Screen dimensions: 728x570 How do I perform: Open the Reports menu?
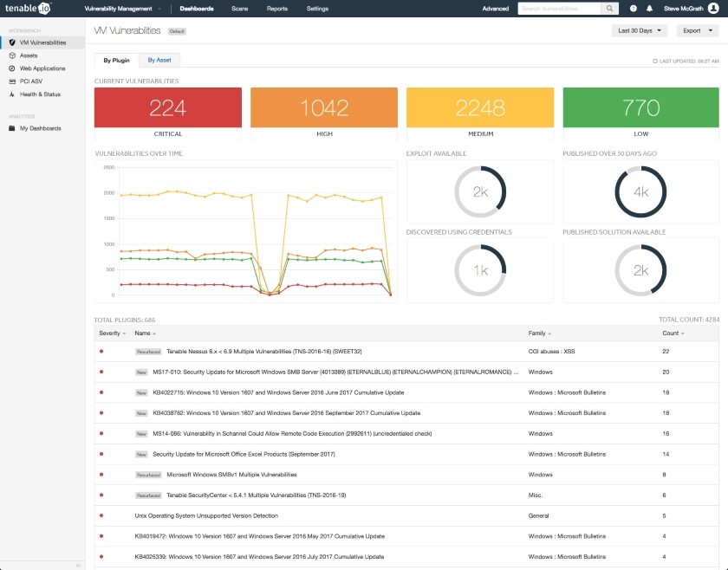click(x=277, y=9)
